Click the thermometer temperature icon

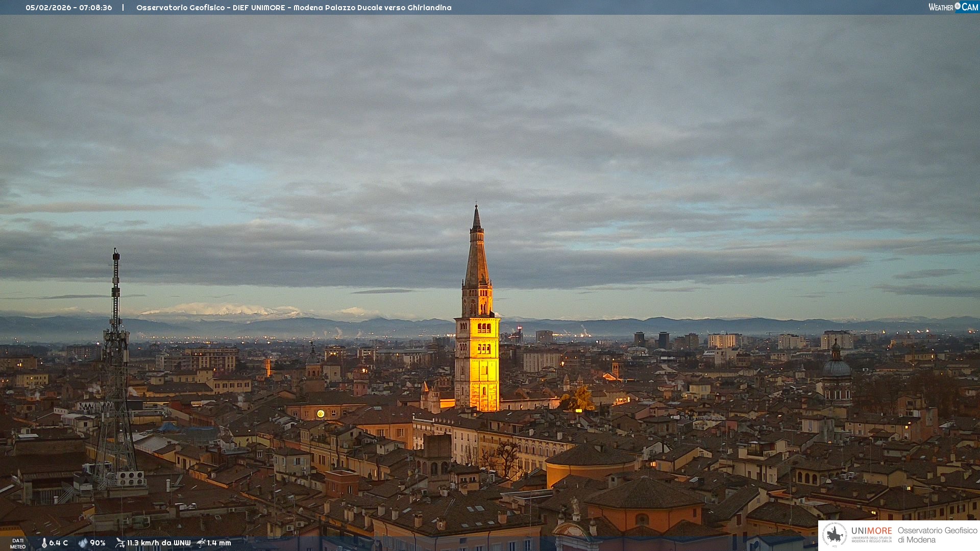point(44,543)
